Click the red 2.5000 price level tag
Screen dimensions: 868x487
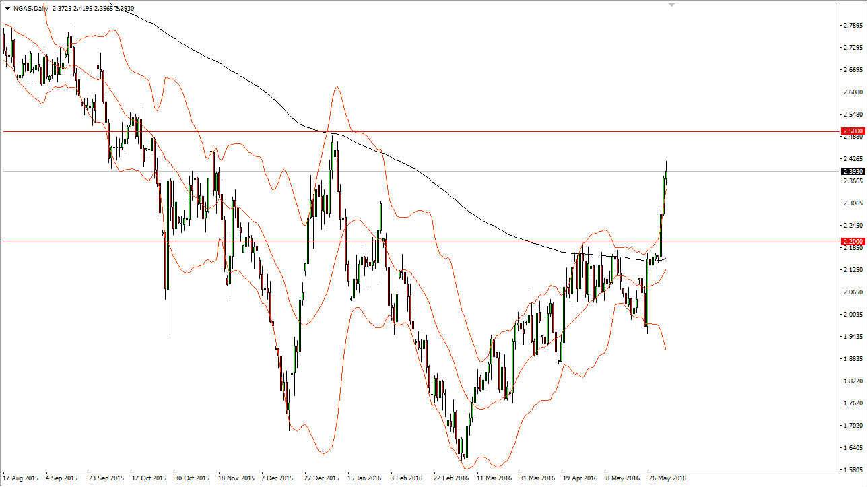tap(853, 131)
